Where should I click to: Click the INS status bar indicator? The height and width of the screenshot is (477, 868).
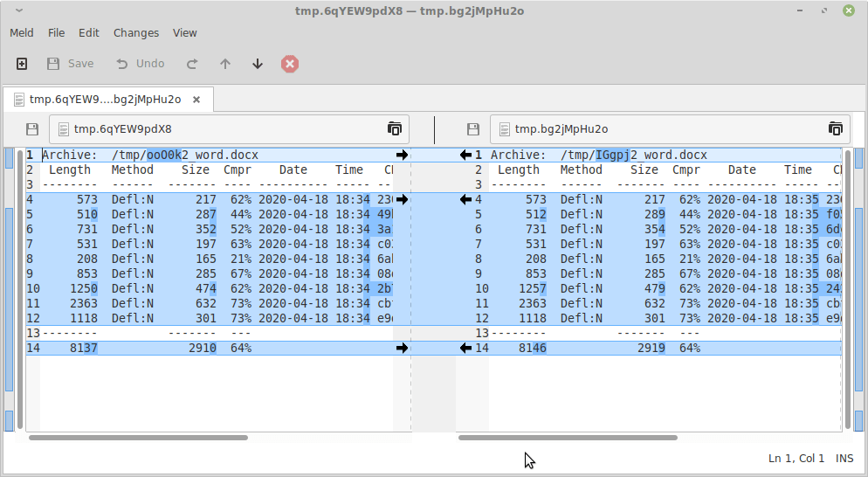(x=844, y=458)
